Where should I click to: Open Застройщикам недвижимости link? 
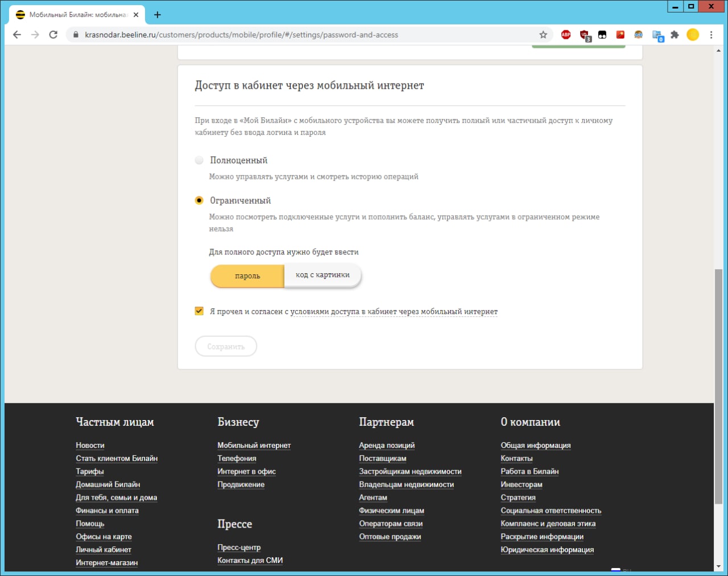pos(410,471)
